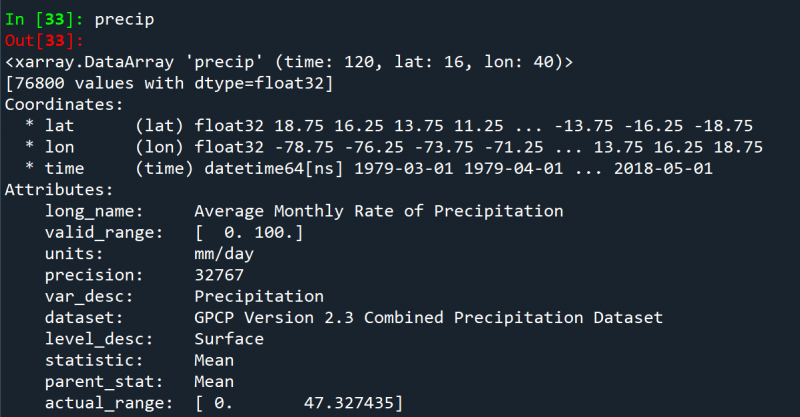Click 'Average Monthly Rate of Precipitation' text
This screenshot has height=417, width=800.
(x=378, y=211)
